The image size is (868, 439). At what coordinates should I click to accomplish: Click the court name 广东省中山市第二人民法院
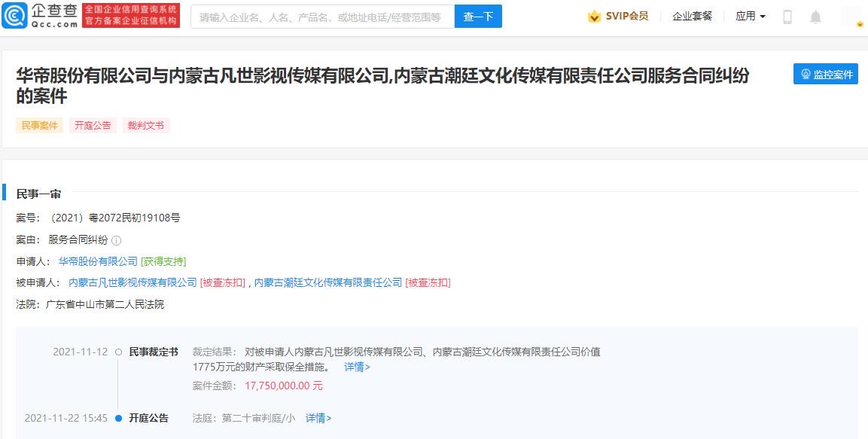(x=105, y=304)
